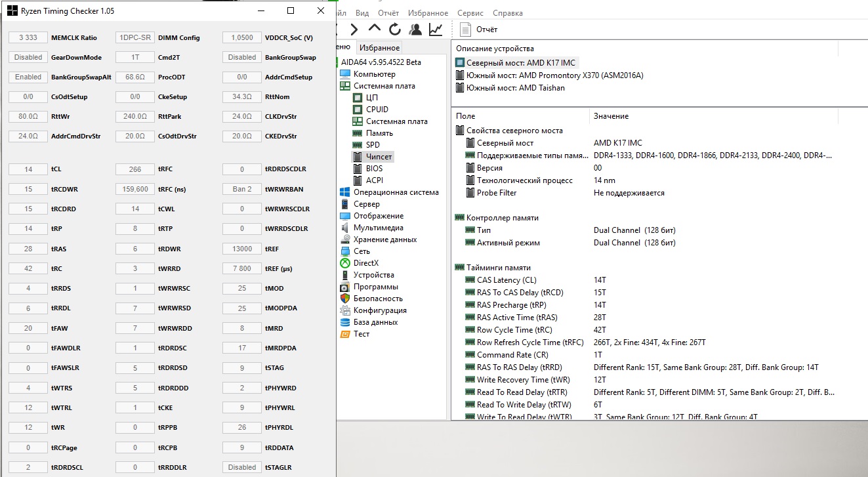Screen dimensions: 868x477
Task: Click the Хранение данных drive icon
Action: tap(345, 239)
